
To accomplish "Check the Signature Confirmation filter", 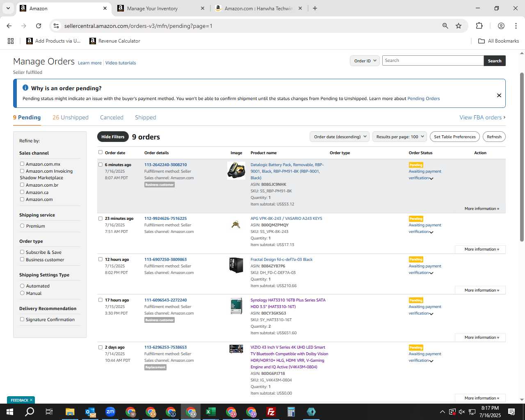I will (22, 319).
